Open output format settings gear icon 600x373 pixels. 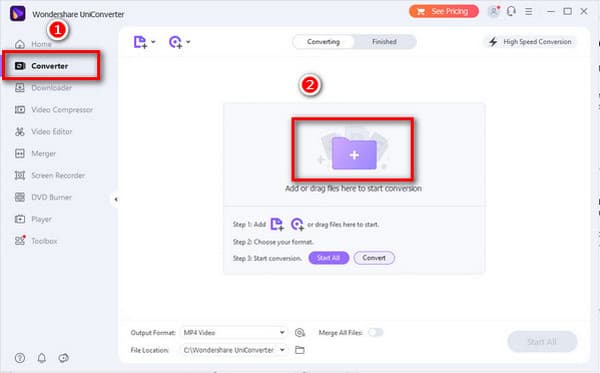(300, 333)
